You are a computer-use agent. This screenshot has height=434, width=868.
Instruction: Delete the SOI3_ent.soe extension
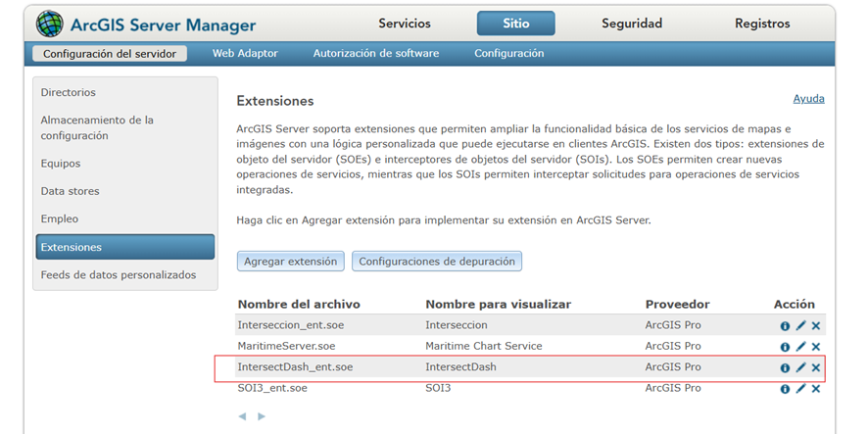pyautogui.click(x=815, y=389)
